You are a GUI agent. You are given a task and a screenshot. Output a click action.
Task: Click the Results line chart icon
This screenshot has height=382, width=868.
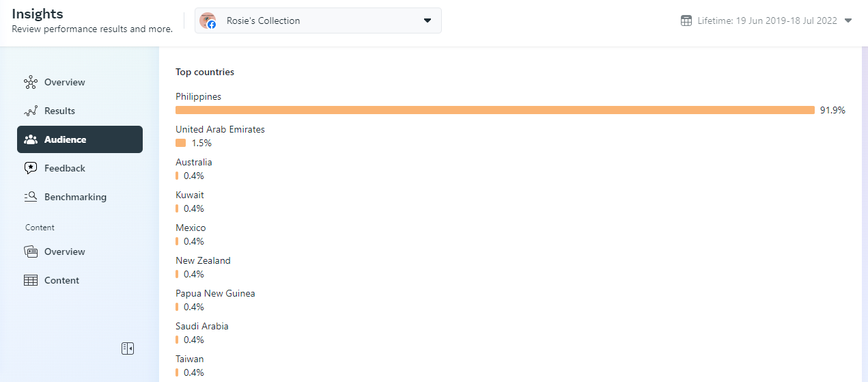pos(30,111)
